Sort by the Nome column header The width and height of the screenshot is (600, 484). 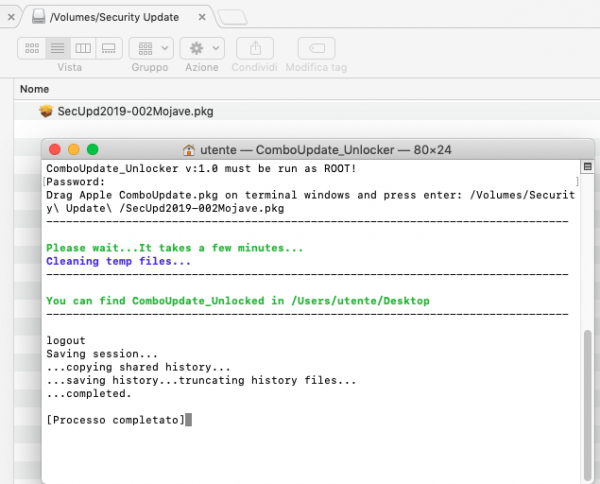(x=34, y=89)
